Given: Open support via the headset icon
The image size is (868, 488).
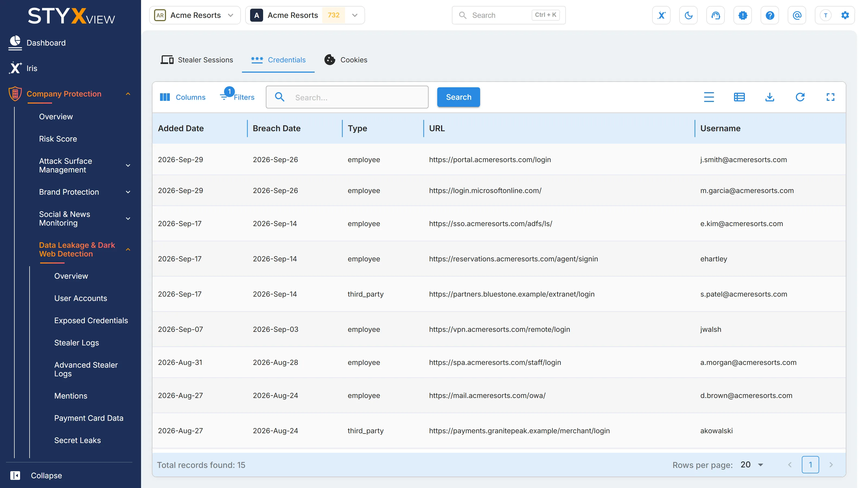Looking at the screenshot, I should click(715, 15).
